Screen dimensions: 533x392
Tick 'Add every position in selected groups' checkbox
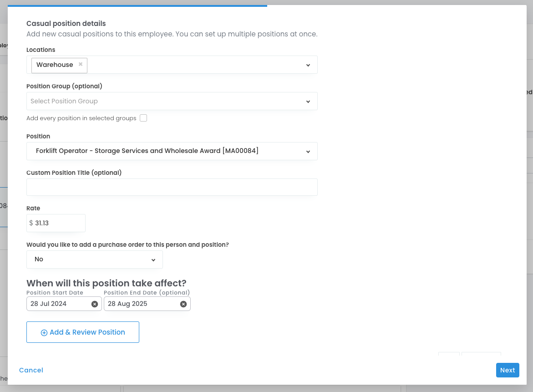tap(143, 118)
